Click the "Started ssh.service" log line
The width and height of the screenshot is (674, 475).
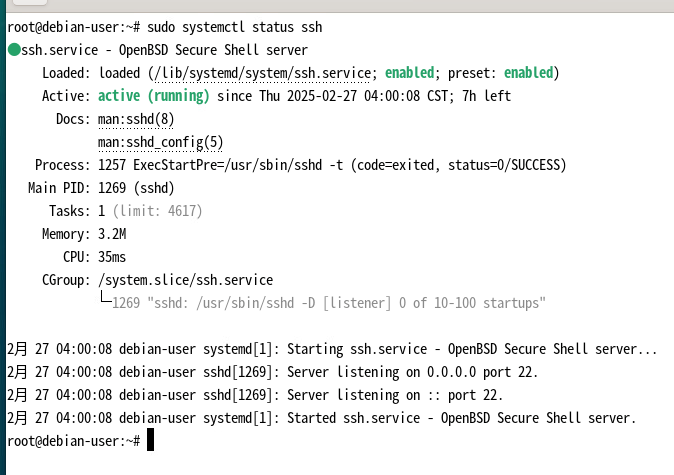point(320,418)
